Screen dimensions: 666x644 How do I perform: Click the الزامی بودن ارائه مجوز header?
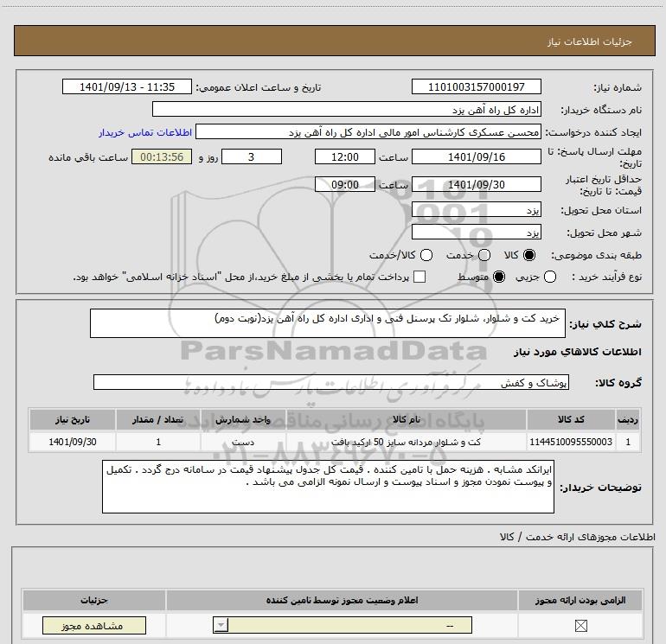coord(580,600)
